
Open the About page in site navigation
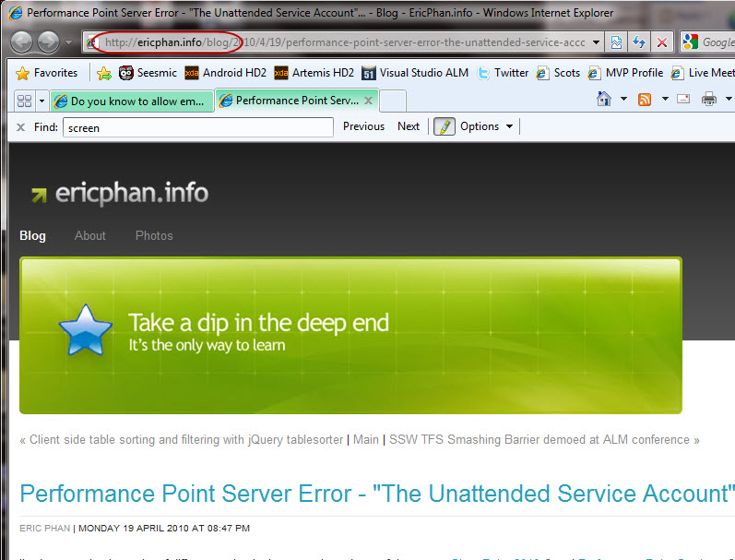[90, 235]
